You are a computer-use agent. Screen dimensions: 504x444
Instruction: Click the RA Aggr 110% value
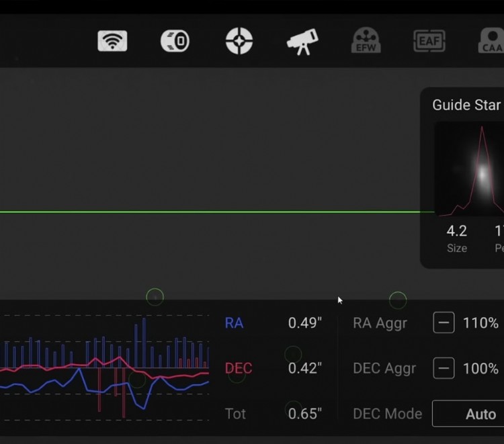coord(480,323)
